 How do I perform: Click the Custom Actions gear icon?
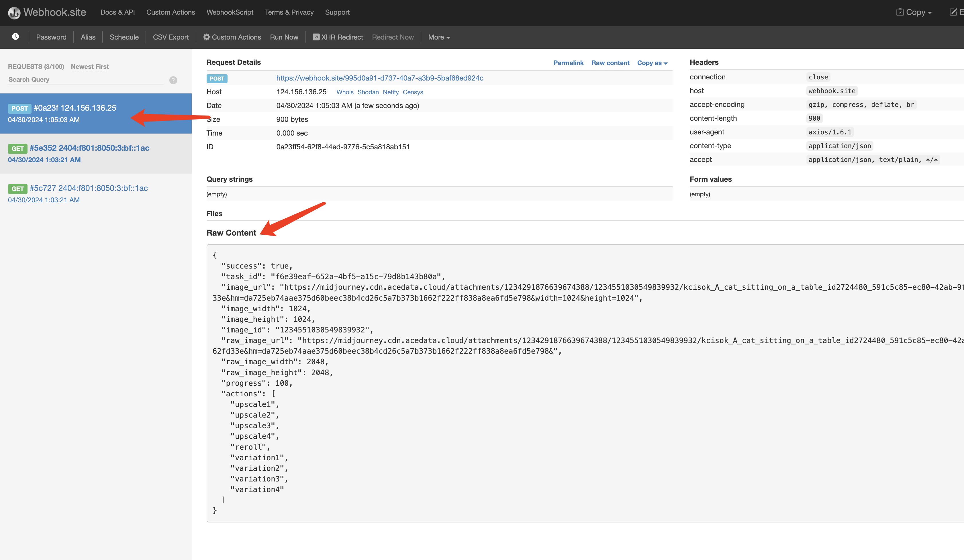point(207,37)
